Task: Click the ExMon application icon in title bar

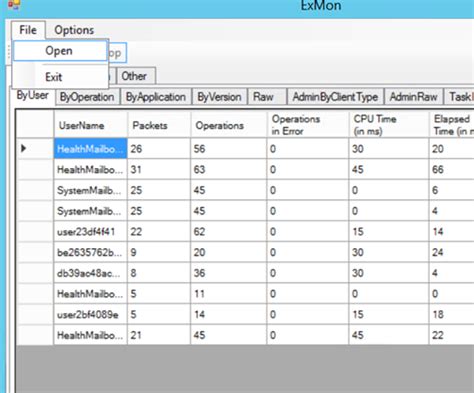Action: [x=14, y=4]
